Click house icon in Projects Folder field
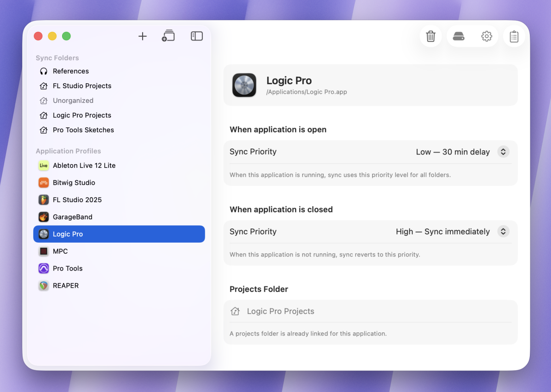This screenshot has width=551, height=392. click(x=235, y=311)
